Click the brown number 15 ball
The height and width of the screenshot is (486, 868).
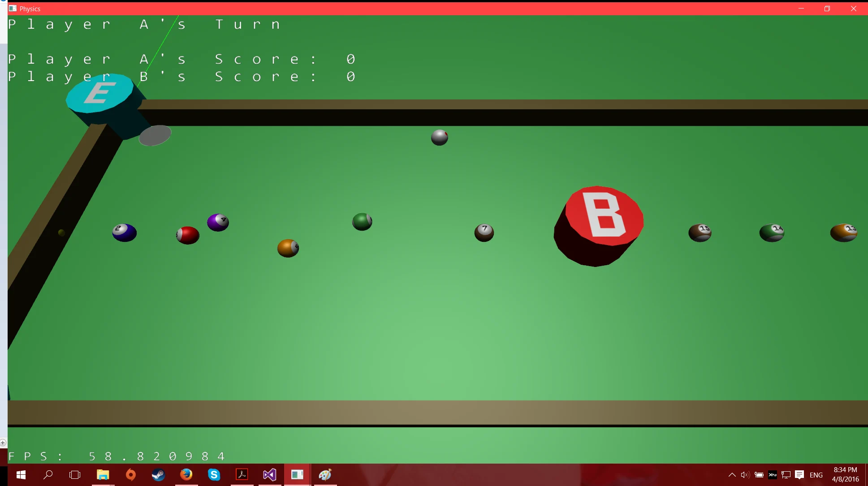pos(700,232)
